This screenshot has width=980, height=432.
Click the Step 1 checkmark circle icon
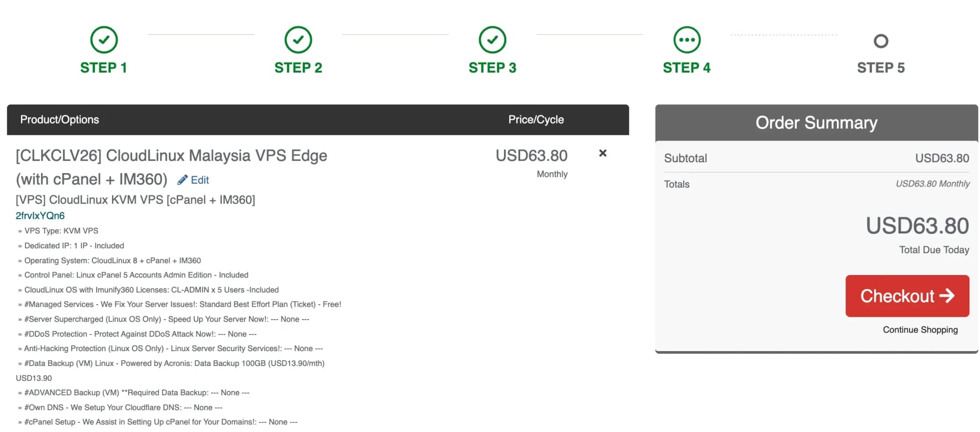pyautogui.click(x=104, y=40)
